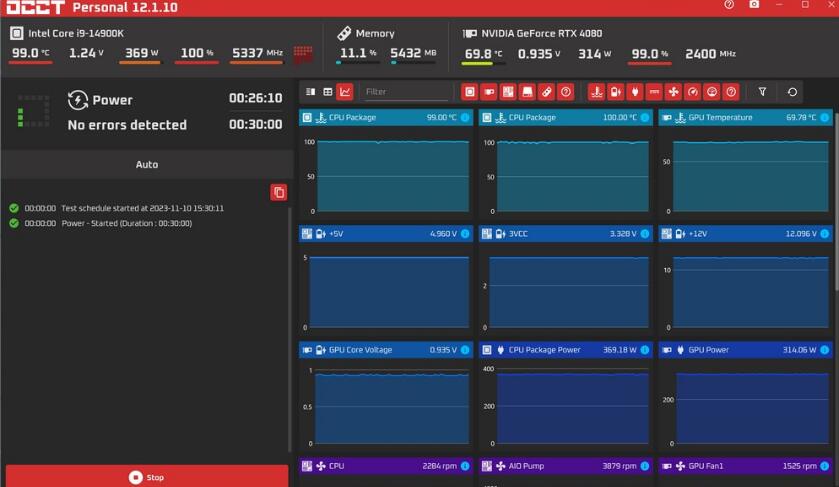Click the GPU Temperature graph area
839x487 pixels.
click(750, 177)
